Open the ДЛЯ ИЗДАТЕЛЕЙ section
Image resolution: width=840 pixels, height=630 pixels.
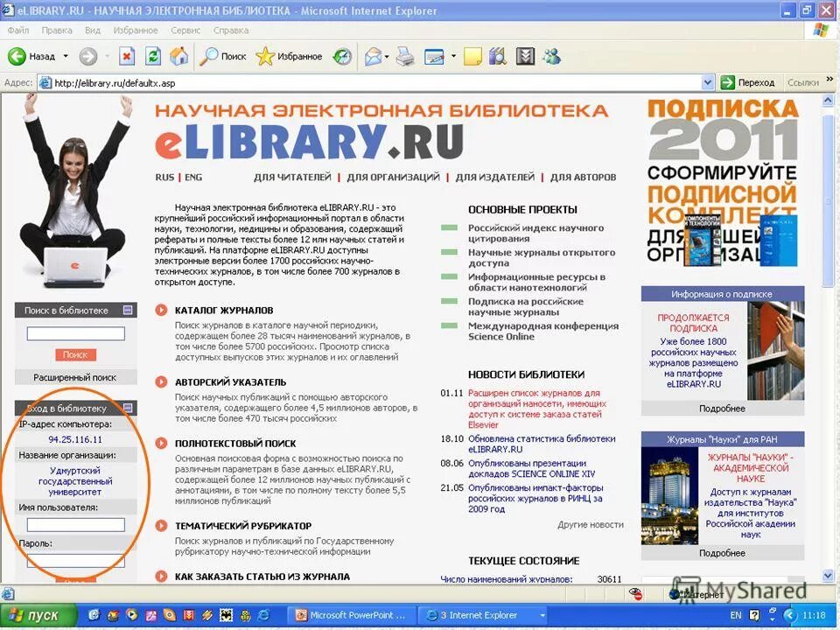point(495,177)
